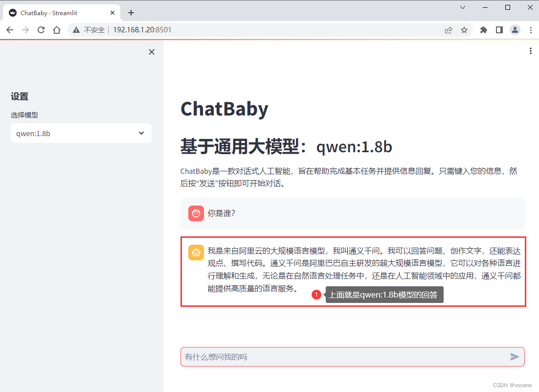Bookmark this page with star
539x392 pixels.
[x=464, y=30]
